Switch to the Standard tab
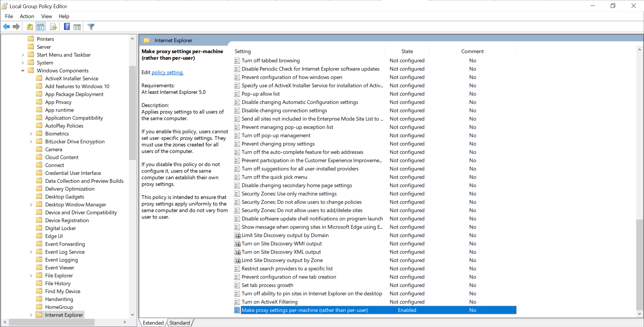The height and width of the screenshot is (327, 644). (179, 323)
